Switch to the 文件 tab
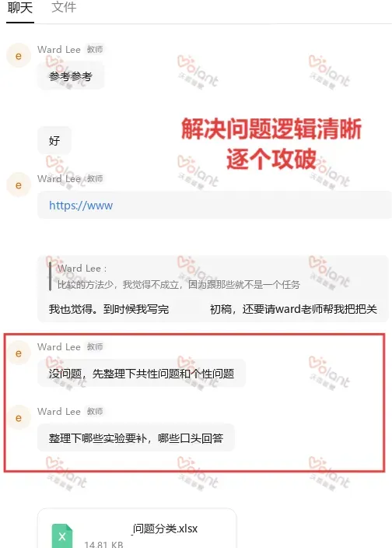This screenshot has width=392, height=548. click(x=64, y=7)
